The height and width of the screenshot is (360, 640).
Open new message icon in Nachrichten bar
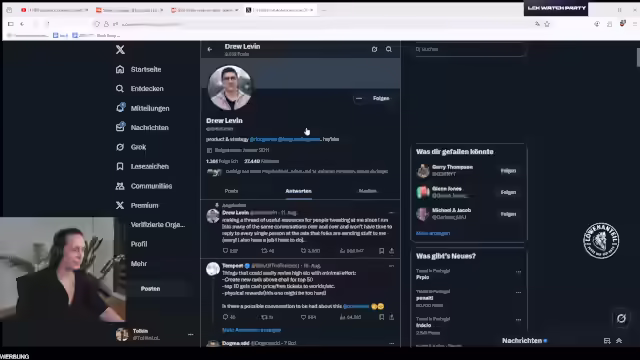pyautogui.click(x=607, y=341)
